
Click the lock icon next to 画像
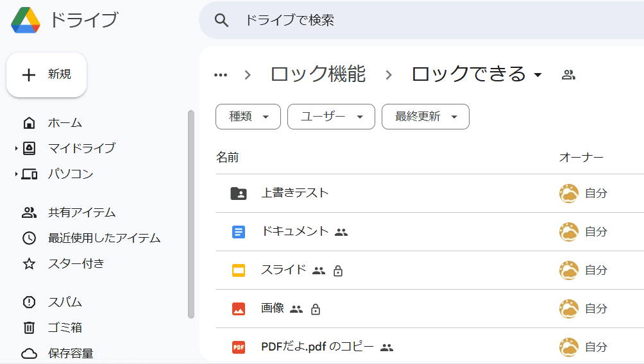click(316, 309)
